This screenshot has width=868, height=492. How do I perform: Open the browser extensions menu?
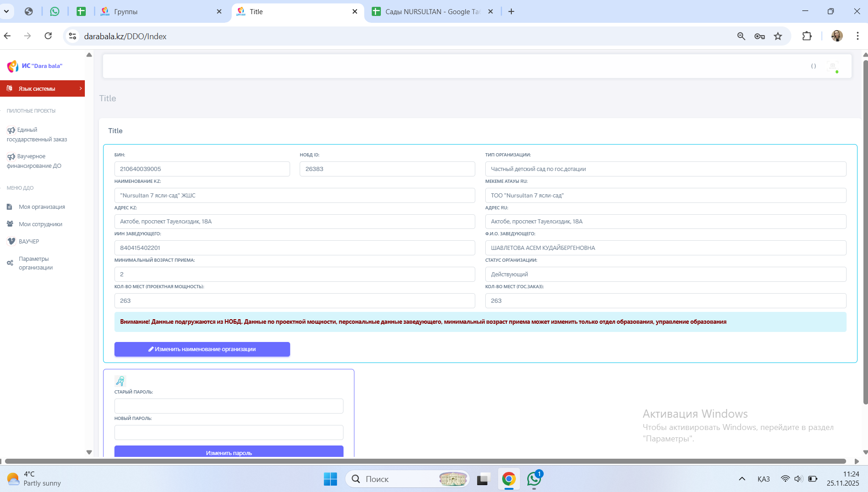tap(807, 36)
